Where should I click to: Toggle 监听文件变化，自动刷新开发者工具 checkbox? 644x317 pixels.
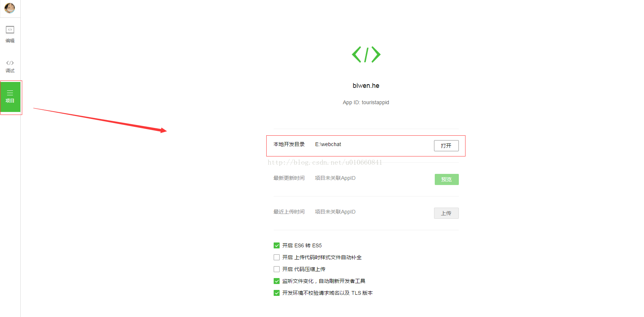277,281
